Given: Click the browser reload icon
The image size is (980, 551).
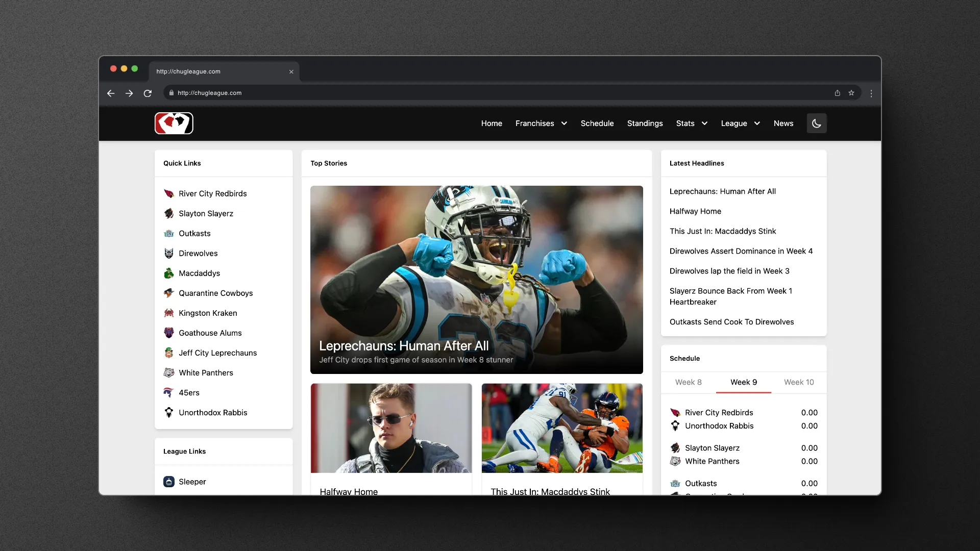Looking at the screenshot, I should pos(148,93).
